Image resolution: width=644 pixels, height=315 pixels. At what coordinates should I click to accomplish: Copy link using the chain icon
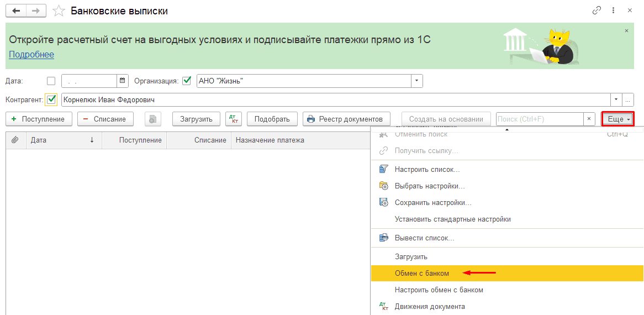597,11
